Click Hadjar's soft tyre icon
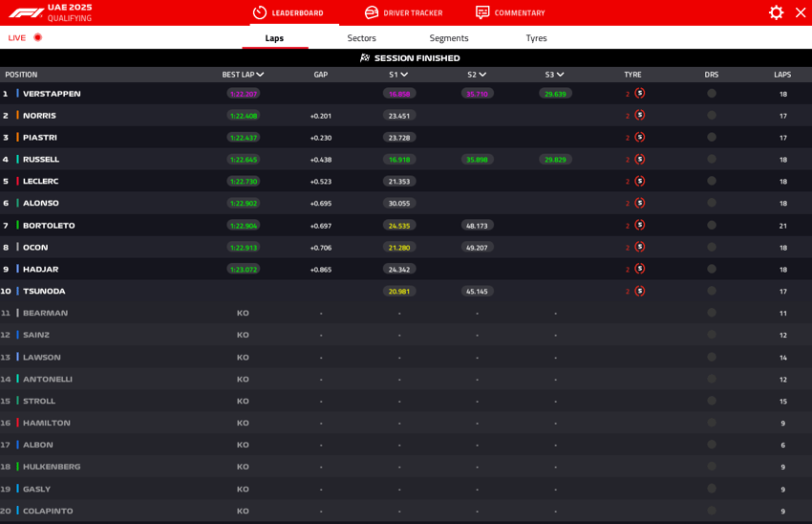 click(x=639, y=269)
